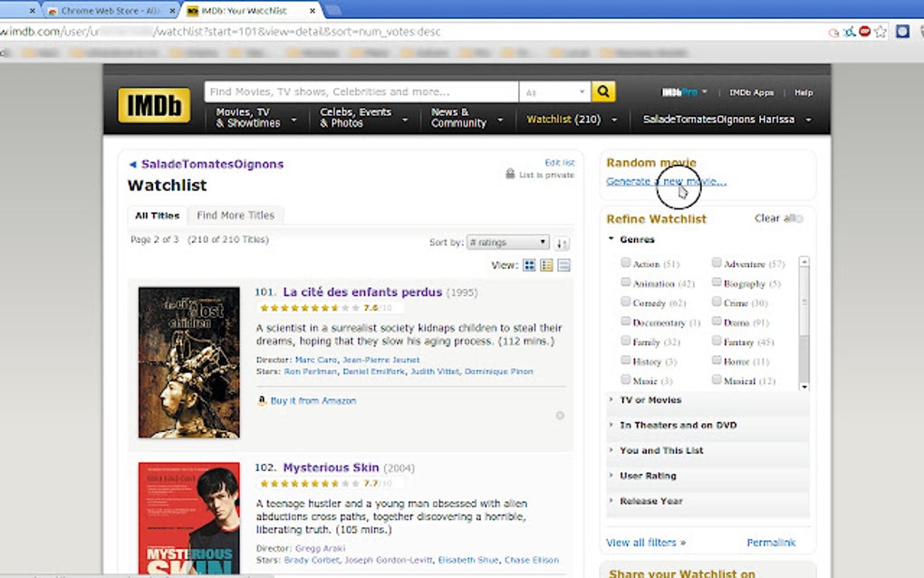The image size is (924, 578).
Task: Open the IMDb Apps link
Action: (x=751, y=92)
